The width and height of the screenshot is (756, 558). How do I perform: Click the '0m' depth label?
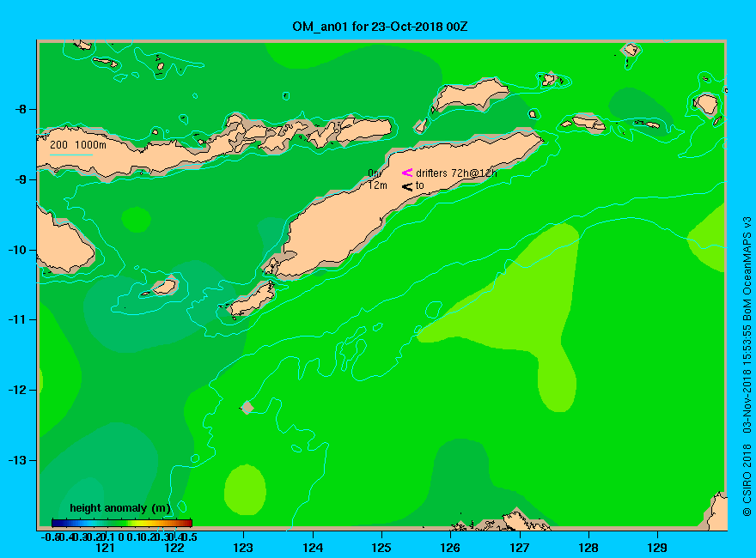coord(375,173)
